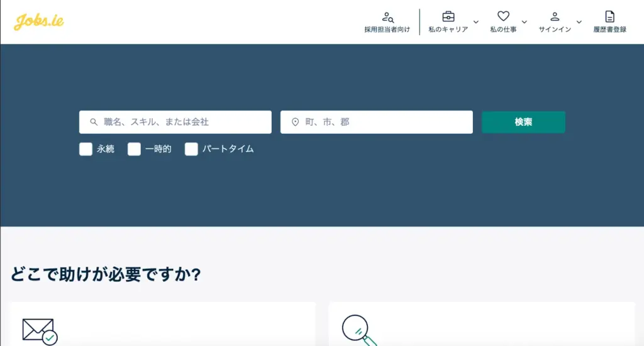The width and height of the screenshot is (644, 346).
Task: Tick the 永続 checkbox
Action: [86, 149]
